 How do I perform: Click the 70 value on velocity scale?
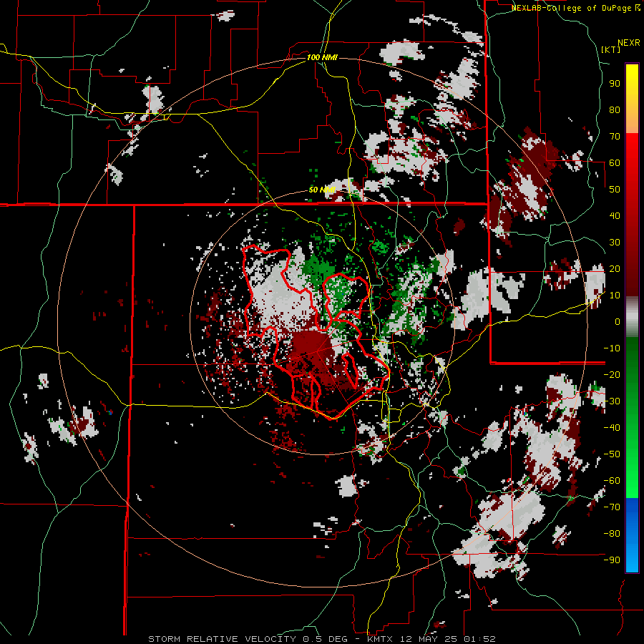click(x=615, y=137)
